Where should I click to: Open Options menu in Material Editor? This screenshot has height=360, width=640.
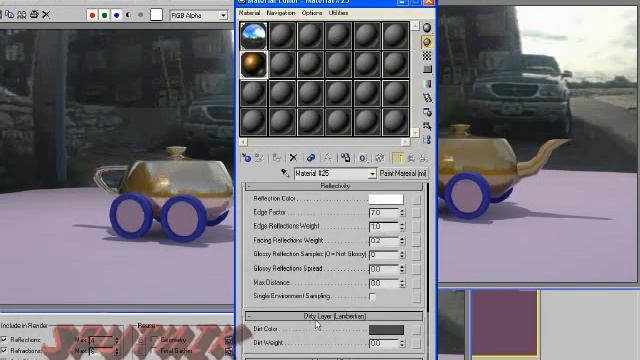point(312,13)
